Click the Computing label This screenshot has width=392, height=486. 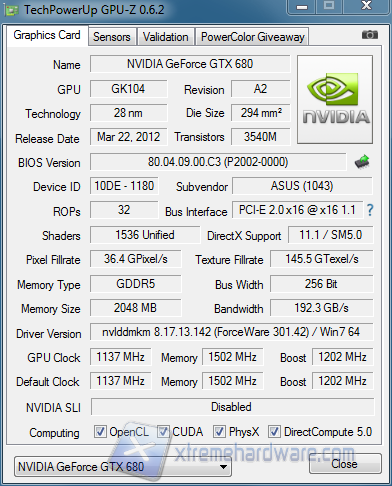coord(54,433)
